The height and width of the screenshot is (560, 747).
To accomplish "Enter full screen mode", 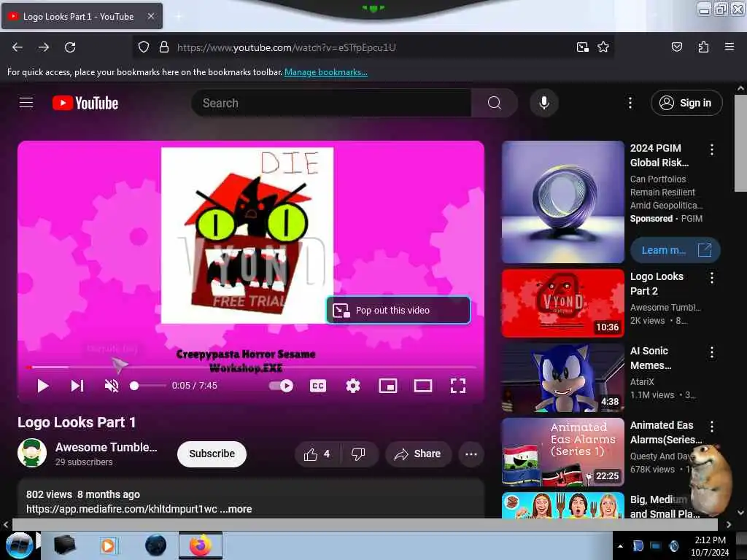I will pyautogui.click(x=458, y=386).
